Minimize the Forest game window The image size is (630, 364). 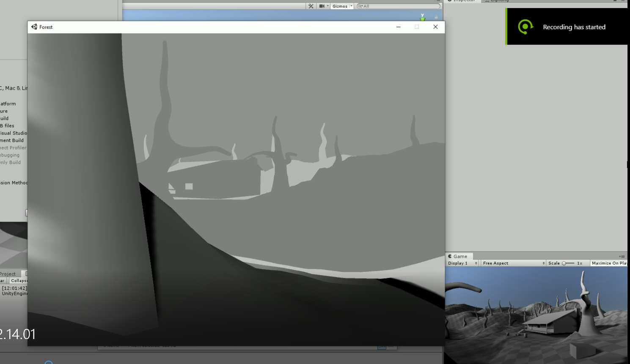[398, 27]
